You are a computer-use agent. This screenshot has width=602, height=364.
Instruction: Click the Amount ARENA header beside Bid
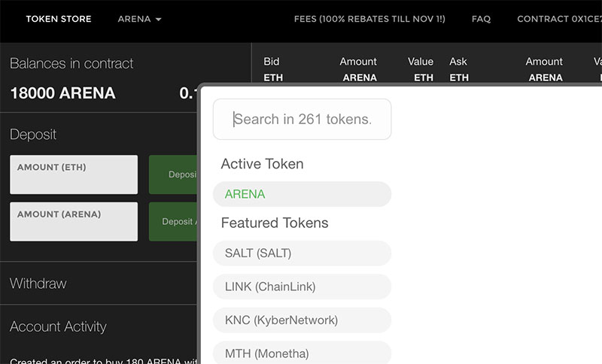click(359, 69)
